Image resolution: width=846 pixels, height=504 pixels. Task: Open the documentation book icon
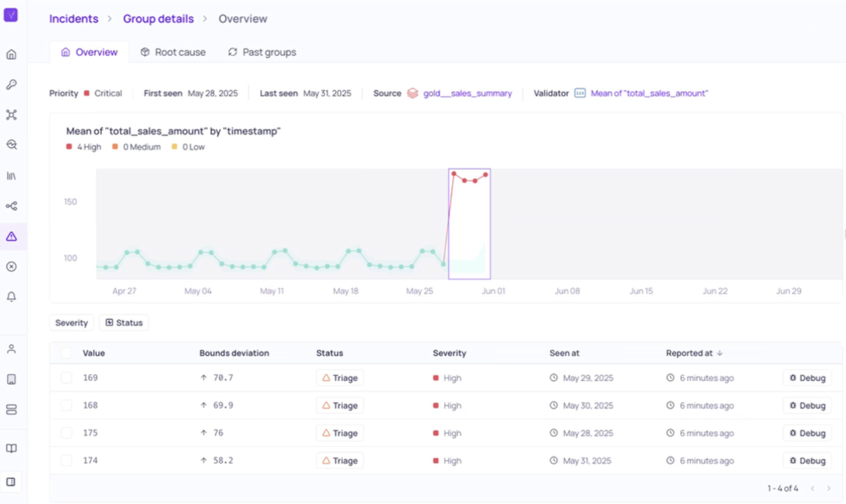tap(11, 449)
